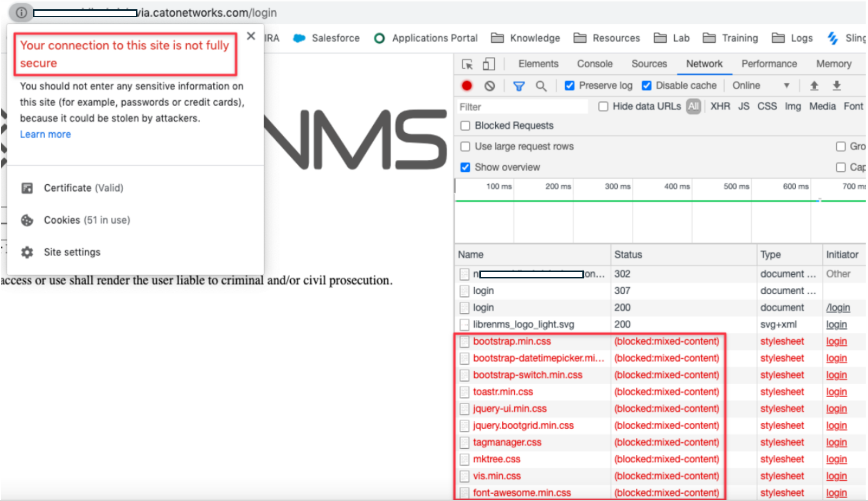This screenshot has width=868, height=501.
Task: Toggle the device toolbar
Action: 488,63
